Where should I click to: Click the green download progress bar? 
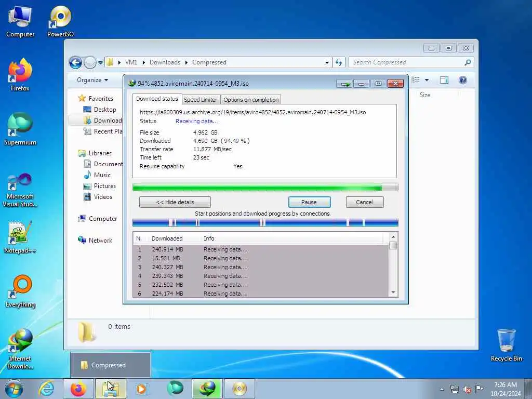265,188
